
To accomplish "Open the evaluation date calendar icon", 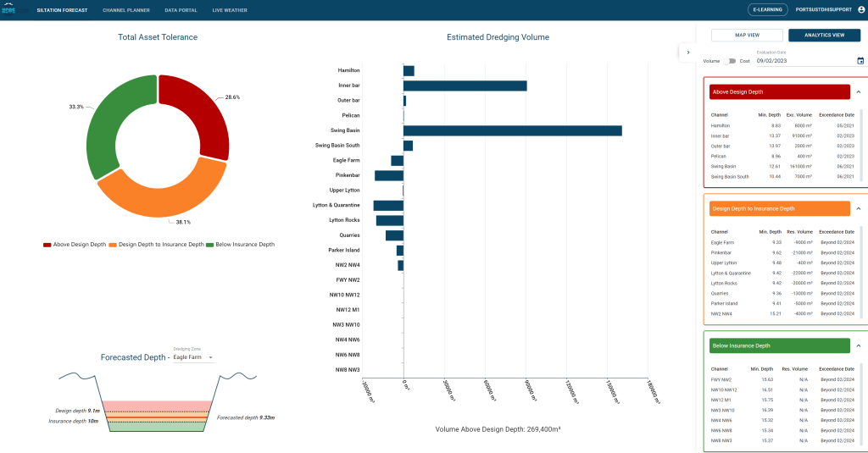I will [860, 61].
